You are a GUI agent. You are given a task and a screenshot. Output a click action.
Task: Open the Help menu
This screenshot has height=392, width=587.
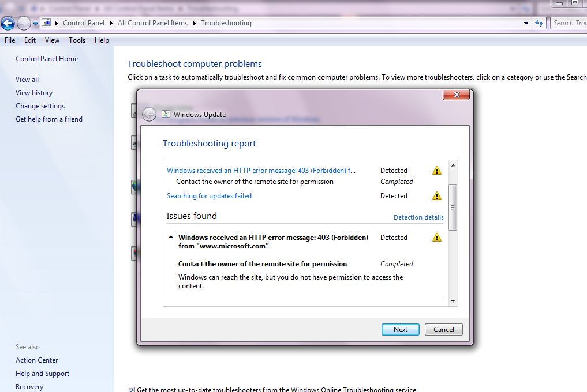coord(102,40)
